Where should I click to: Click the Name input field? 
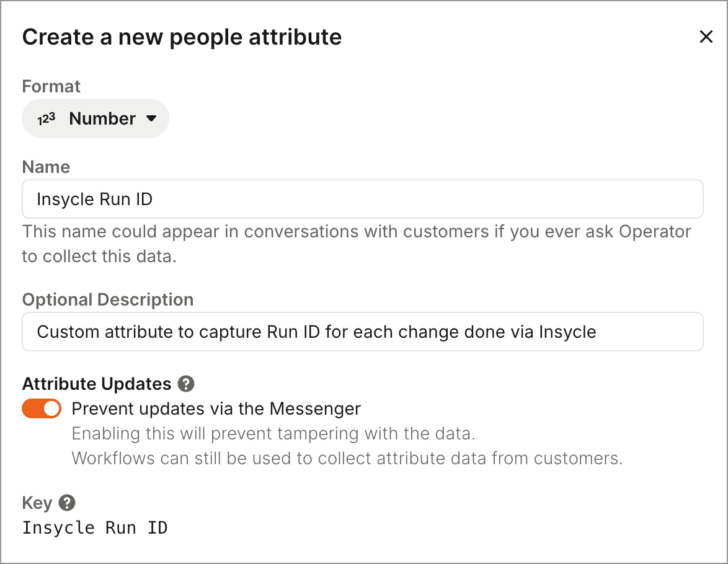click(x=363, y=199)
